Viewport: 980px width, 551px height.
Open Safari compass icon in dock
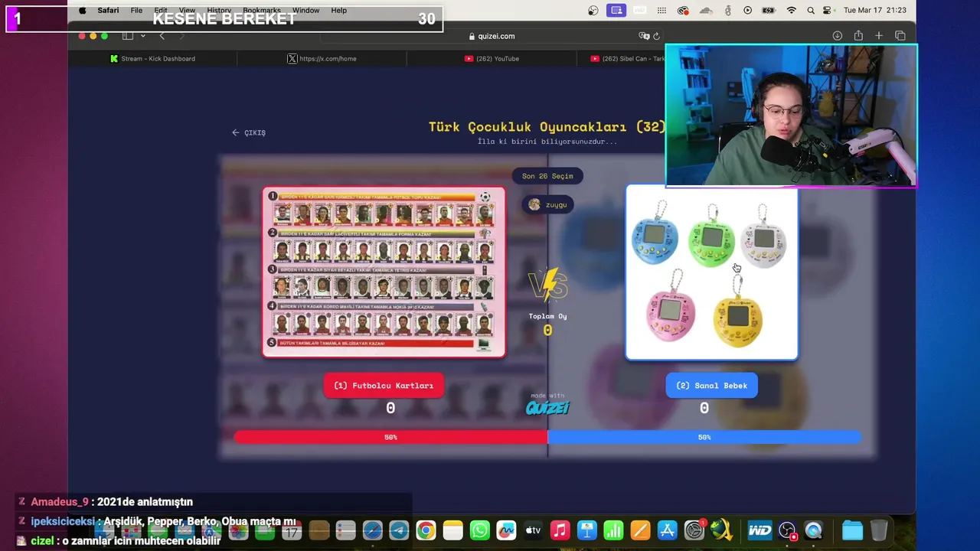[x=372, y=530]
